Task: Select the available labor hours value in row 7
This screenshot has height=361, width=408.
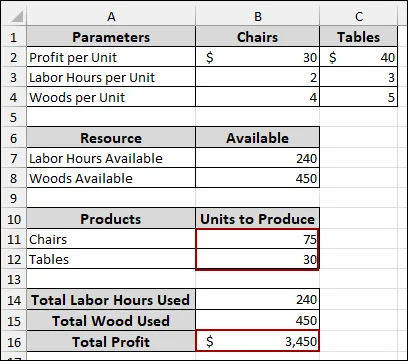Action: click(257, 158)
